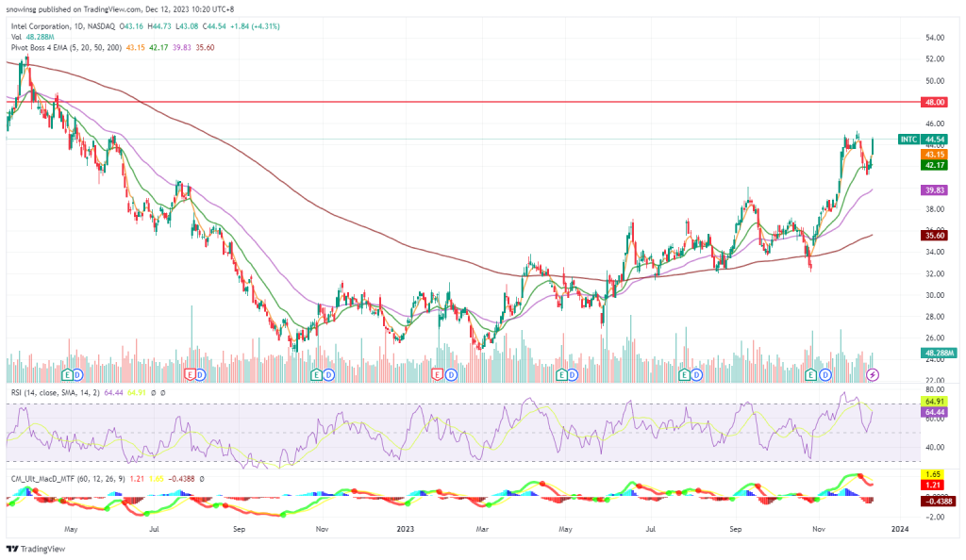
Task: Click the 80.00 RSI scale label
Action: [935, 389]
